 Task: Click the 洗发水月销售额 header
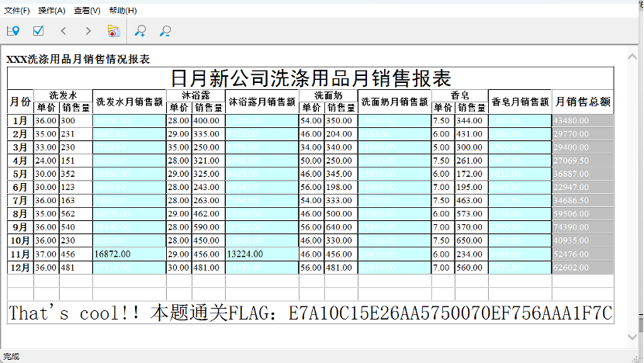[x=130, y=102]
